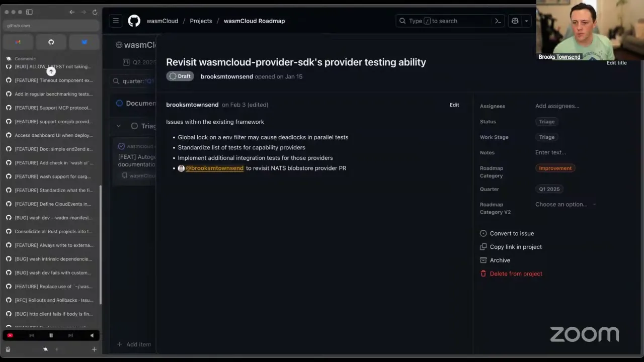
Task: Change Work Stage field value Triage
Action: [x=547, y=137]
